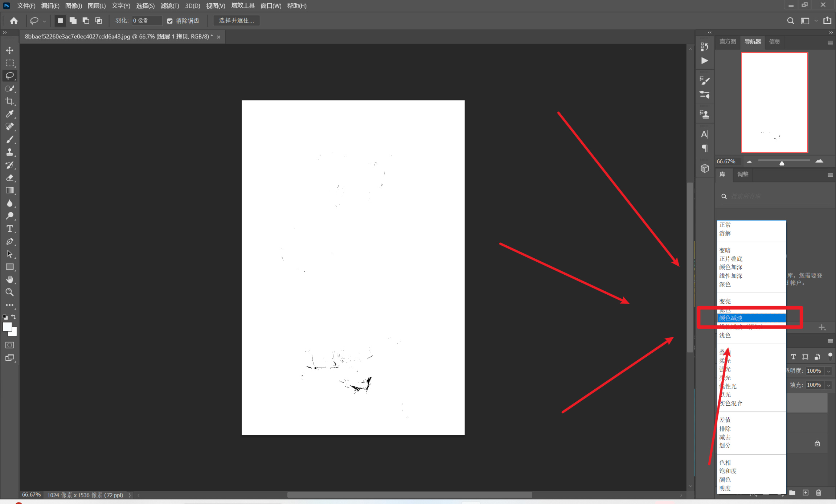This screenshot has width=836, height=504.
Task: Select the History Brush tool
Action: tap(10, 165)
